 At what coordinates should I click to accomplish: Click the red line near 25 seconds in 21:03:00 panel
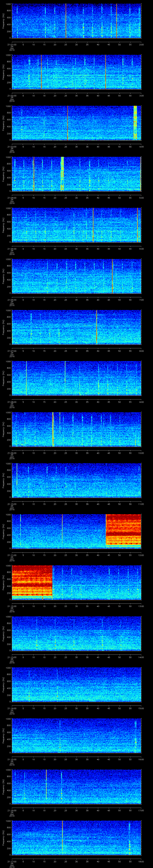(x=67, y=123)
